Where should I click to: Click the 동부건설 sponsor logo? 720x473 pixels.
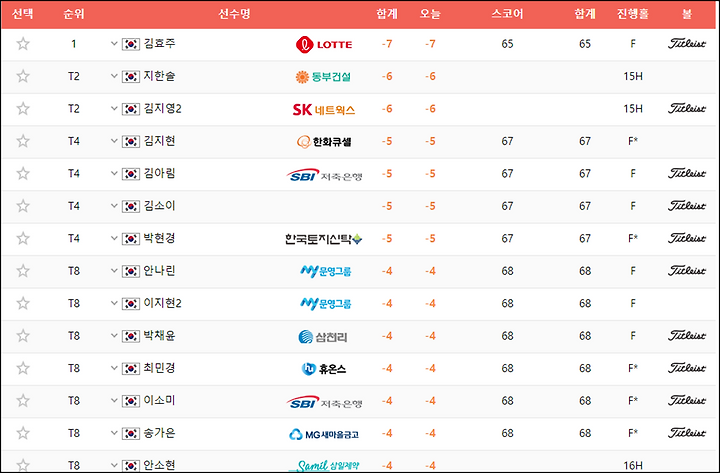tap(323, 77)
